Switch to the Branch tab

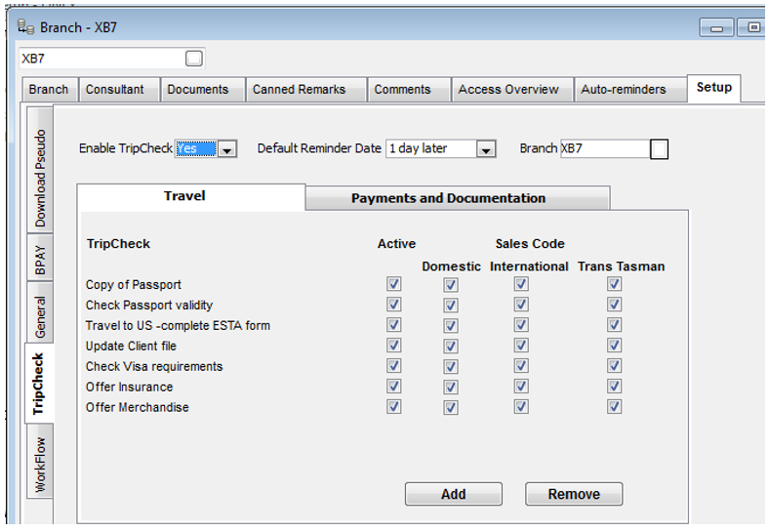pyautogui.click(x=49, y=90)
